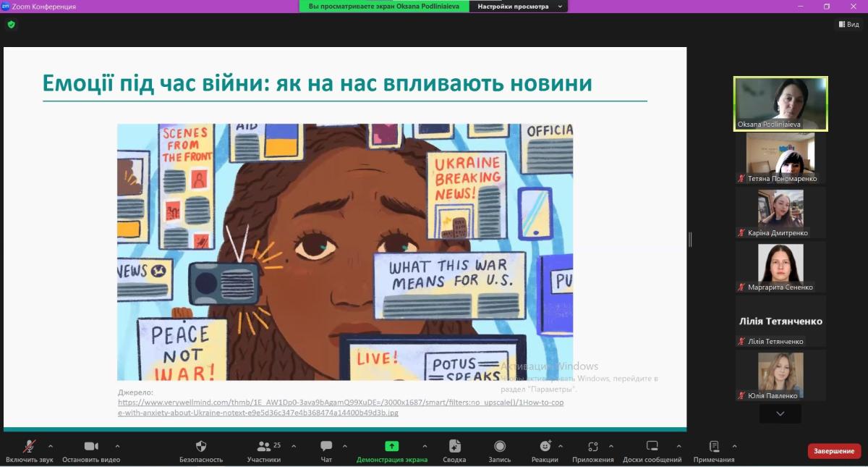Expand chevron next to Приложения
The width and height of the screenshot is (868, 467).
click(x=611, y=446)
